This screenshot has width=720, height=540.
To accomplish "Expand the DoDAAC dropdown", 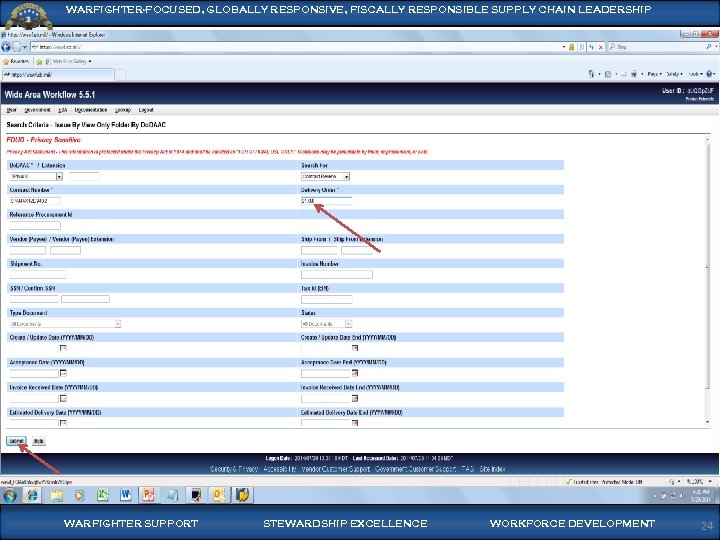I will click(59, 176).
